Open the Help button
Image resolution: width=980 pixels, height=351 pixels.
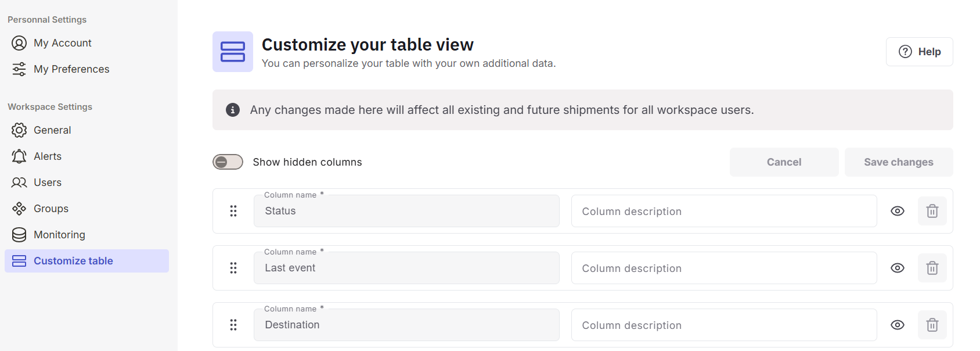pos(919,52)
